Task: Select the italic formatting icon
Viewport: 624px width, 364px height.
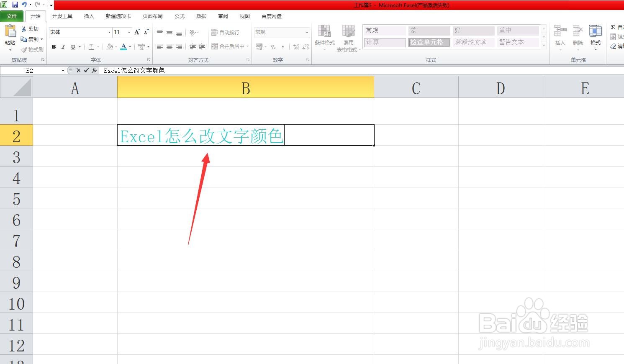Action: pyautogui.click(x=64, y=46)
